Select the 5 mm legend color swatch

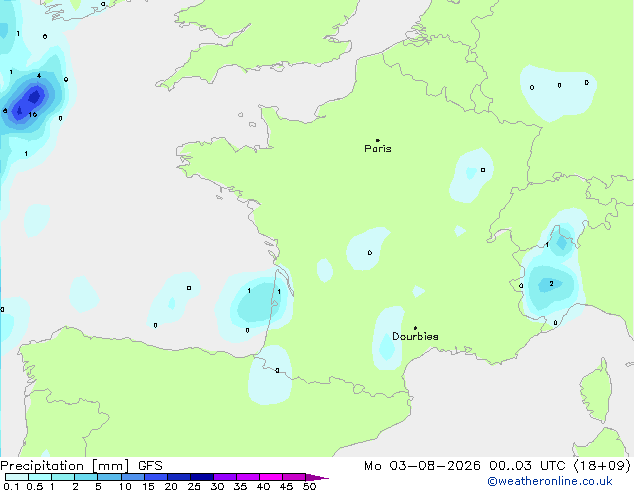click(109, 477)
